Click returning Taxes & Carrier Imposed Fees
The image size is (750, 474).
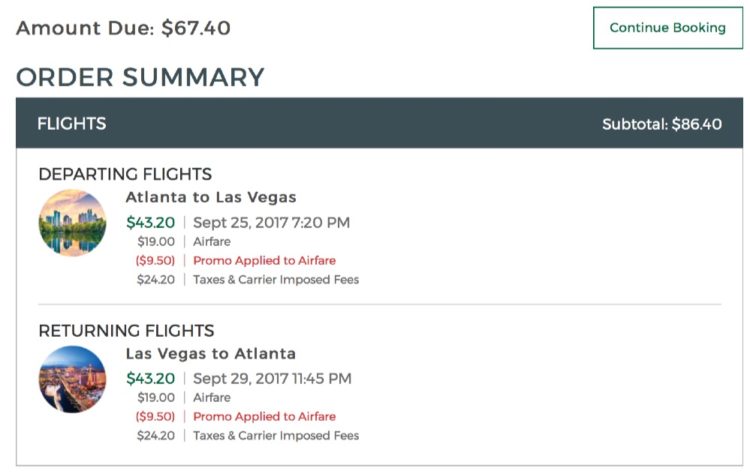275,436
